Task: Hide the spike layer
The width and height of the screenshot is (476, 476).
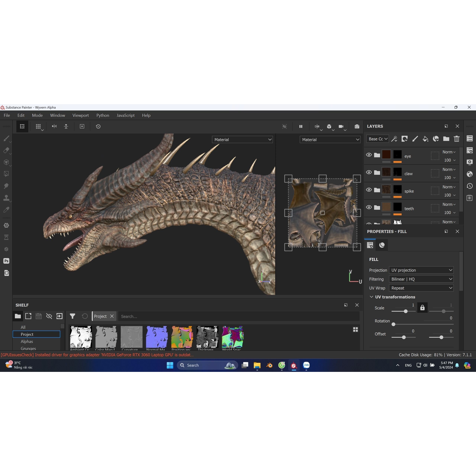Action: pyautogui.click(x=369, y=190)
